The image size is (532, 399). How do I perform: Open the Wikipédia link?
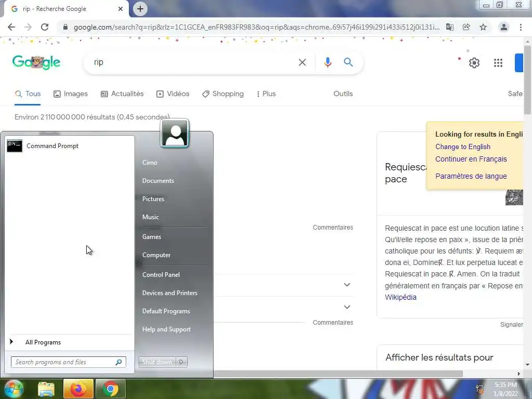[401, 297]
